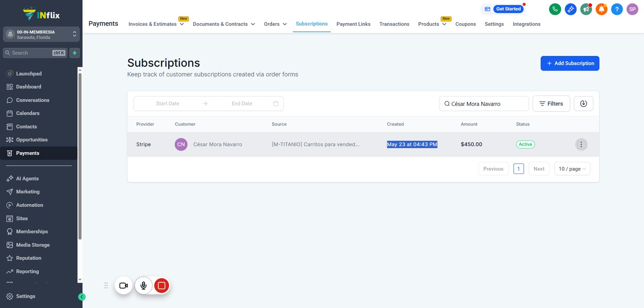
Task: Open the orange notifications bell
Action: pyautogui.click(x=601, y=9)
